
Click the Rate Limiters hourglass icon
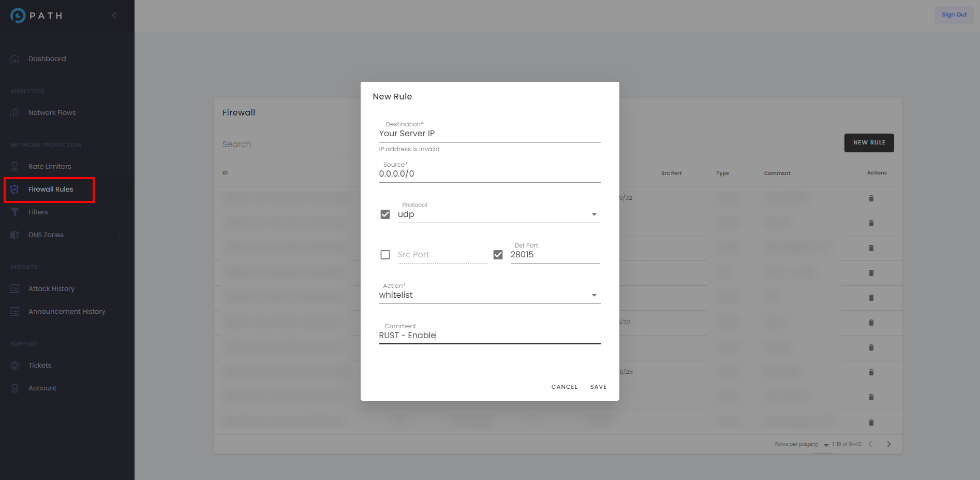15,167
